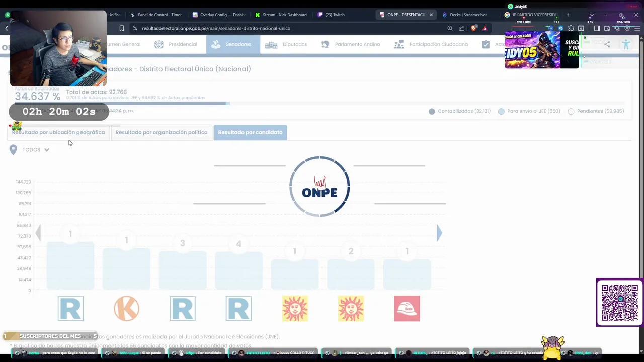This screenshot has height=362, width=644.
Task: Switch to Stream - Kick Dashboard tab
Action: (x=281, y=15)
